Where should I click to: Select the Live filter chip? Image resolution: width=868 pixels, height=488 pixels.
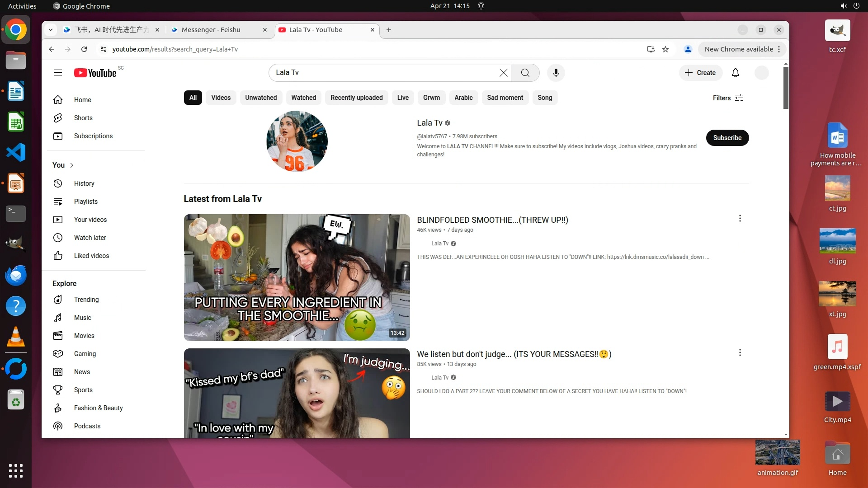click(402, 98)
